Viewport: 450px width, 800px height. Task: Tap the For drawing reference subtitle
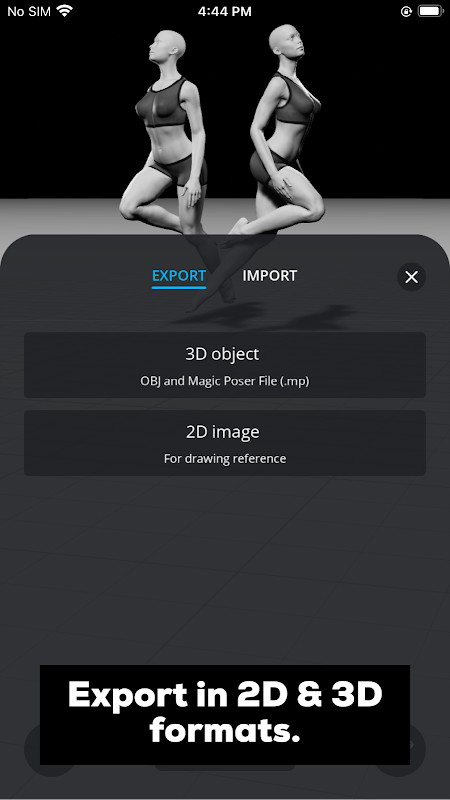225,459
